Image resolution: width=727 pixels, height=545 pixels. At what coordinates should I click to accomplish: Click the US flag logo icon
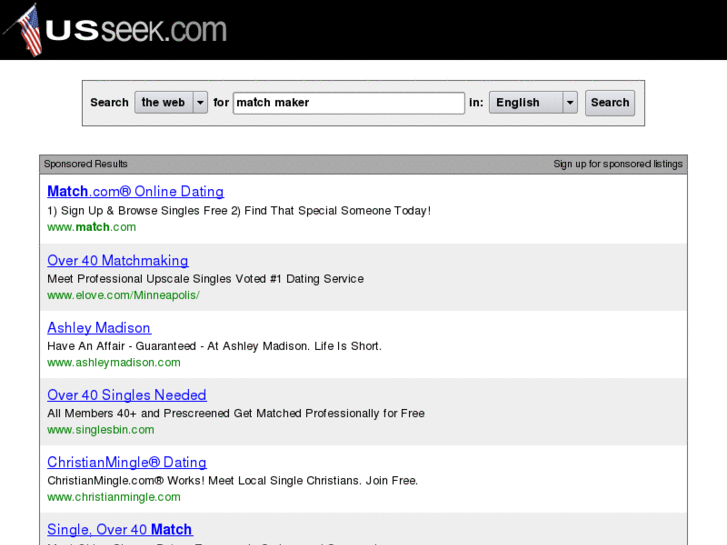[24, 30]
